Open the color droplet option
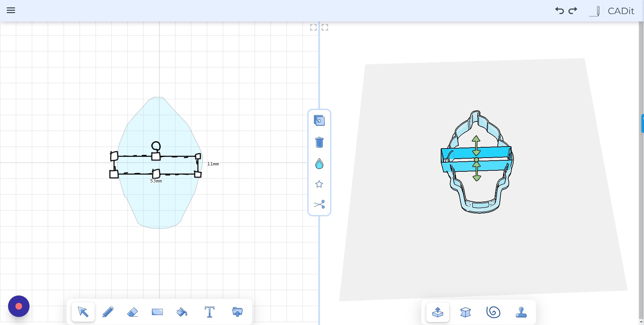 [x=319, y=164]
